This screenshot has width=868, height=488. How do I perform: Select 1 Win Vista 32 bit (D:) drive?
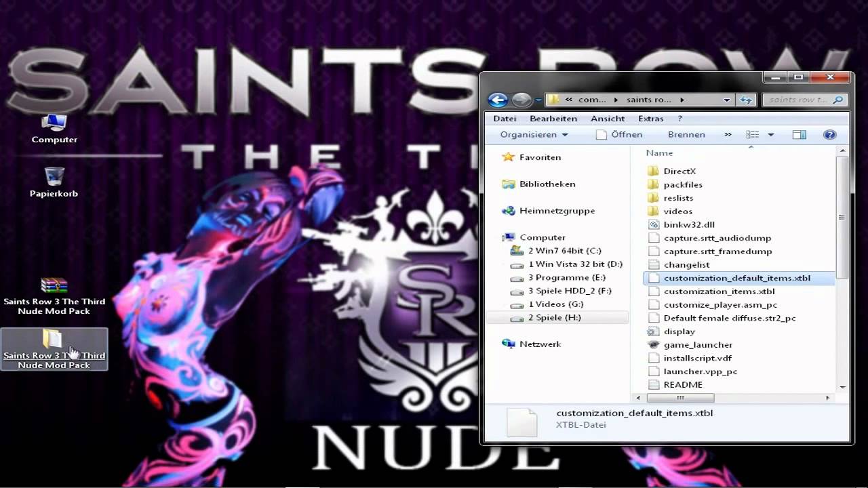[575, 264]
